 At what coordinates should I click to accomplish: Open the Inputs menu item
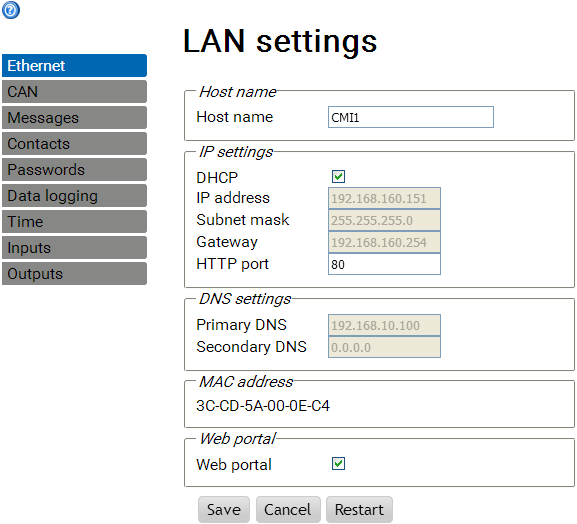pyautogui.click(x=74, y=248)
